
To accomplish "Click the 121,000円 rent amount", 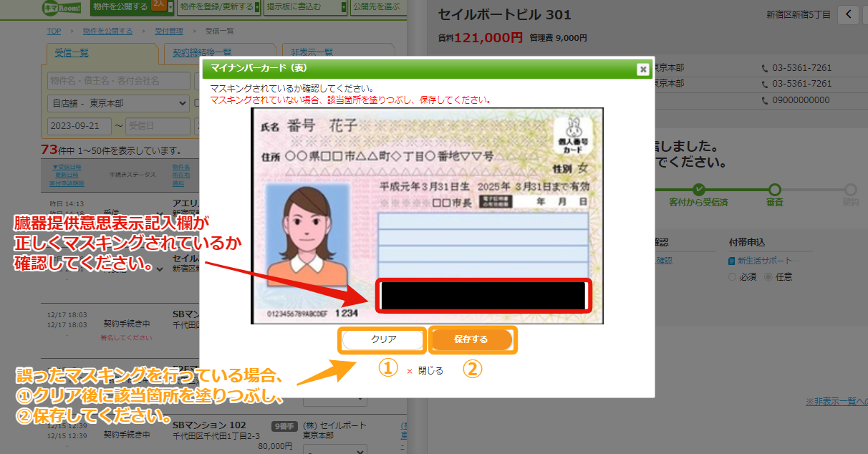I will click(488, 38).
